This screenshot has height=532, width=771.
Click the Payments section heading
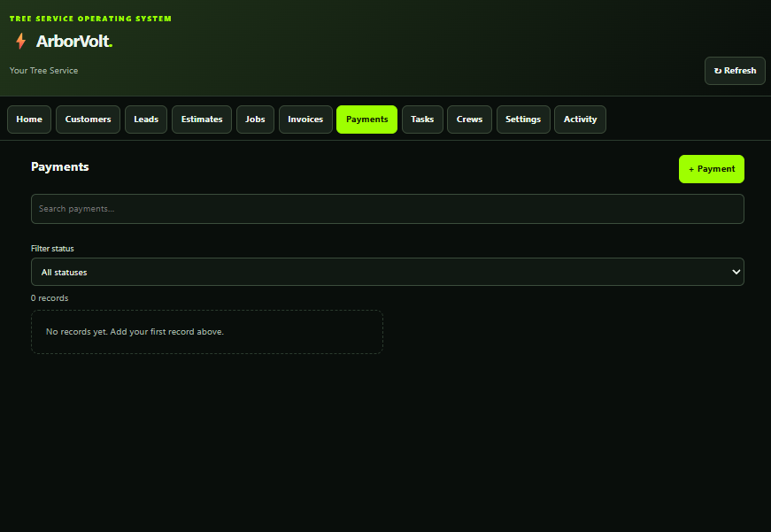click(60, 166)
